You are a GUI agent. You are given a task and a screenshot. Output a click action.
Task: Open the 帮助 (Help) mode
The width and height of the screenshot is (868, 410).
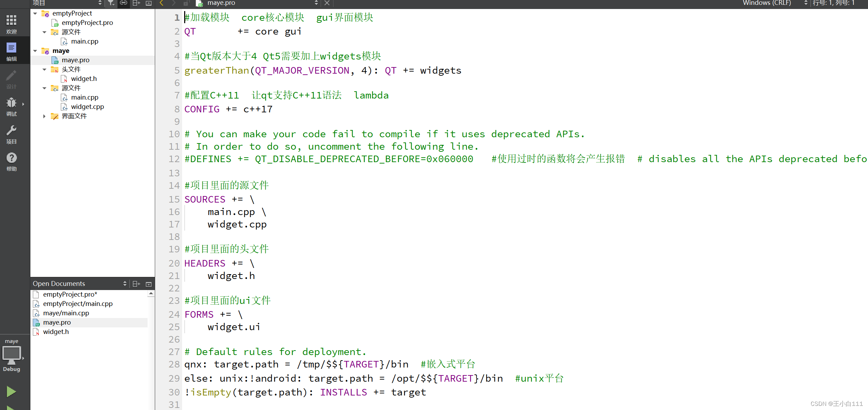[x=11, y=161]
